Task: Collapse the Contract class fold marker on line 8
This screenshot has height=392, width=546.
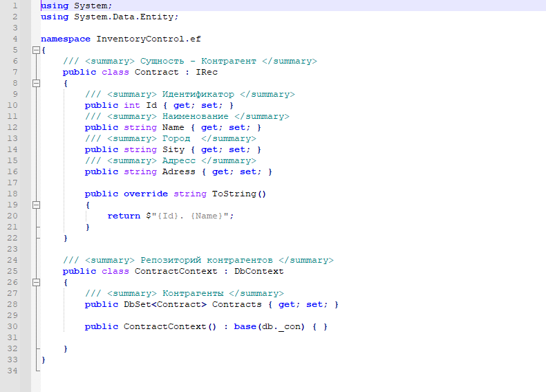Action: (35, 84)
